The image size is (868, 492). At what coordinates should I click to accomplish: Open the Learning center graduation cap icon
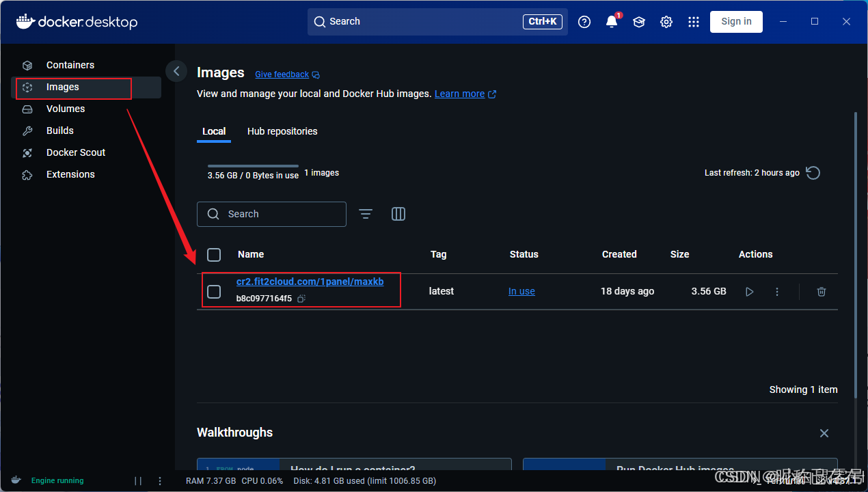[x=639, y=22]
